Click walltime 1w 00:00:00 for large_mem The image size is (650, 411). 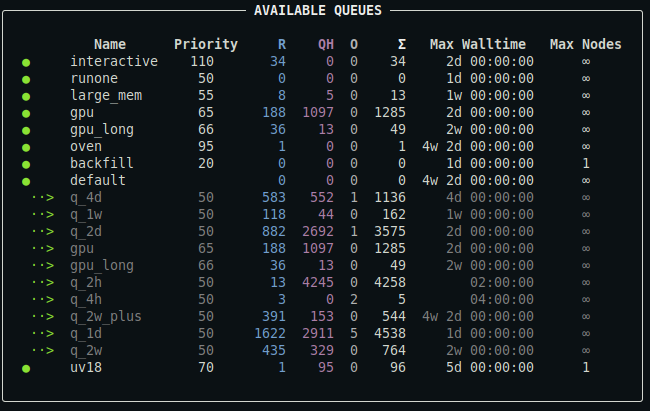[490, 95]
